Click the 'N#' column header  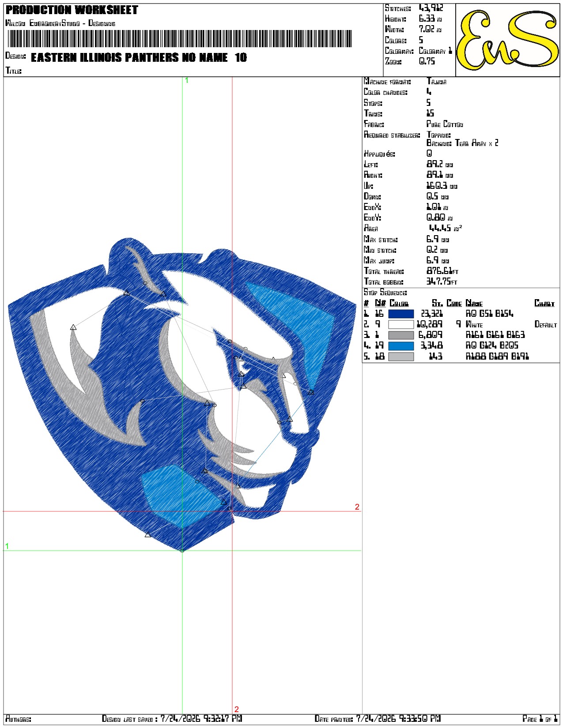coord(380,303)
